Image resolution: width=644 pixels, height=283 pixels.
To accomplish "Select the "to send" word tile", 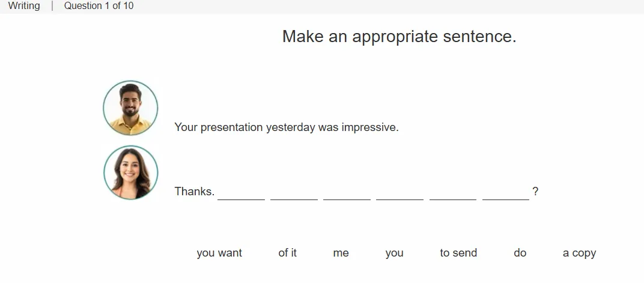I will pyautogui.click(x=458, y=253).
